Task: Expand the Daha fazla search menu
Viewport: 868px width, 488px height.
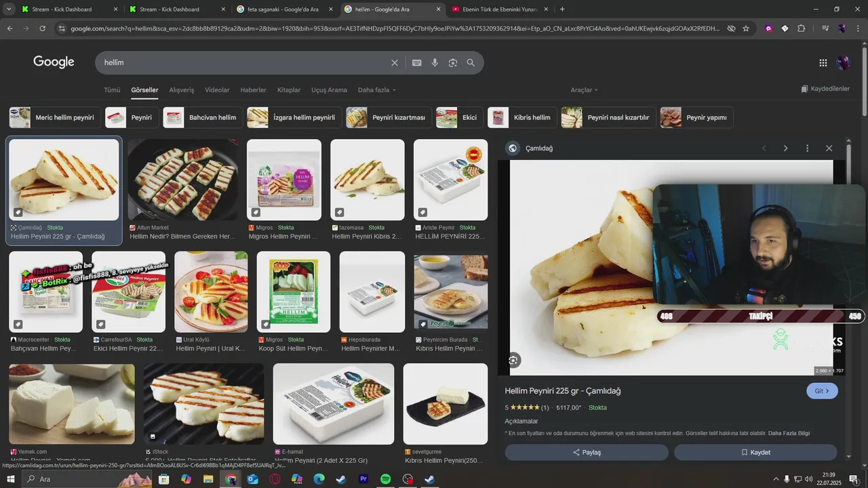Action: (376, 89)
